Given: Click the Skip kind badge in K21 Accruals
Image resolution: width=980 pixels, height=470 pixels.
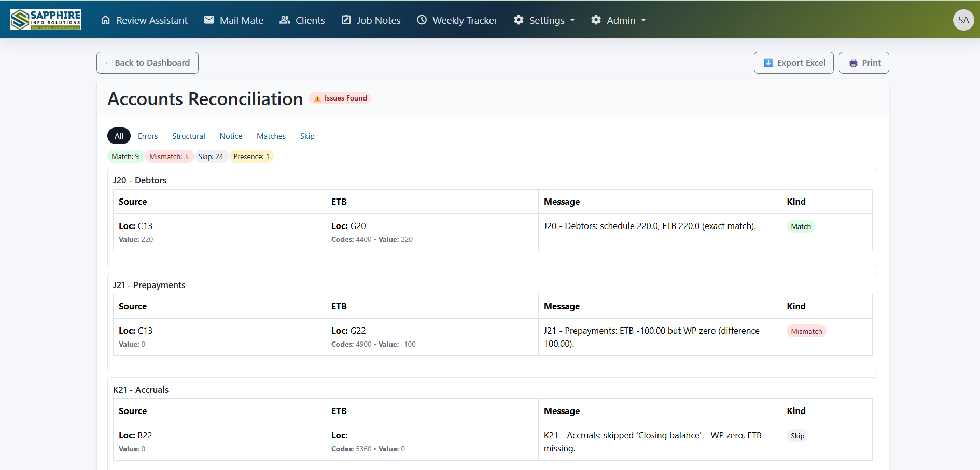Looking at the screenshot, I should tap(797, 436).
